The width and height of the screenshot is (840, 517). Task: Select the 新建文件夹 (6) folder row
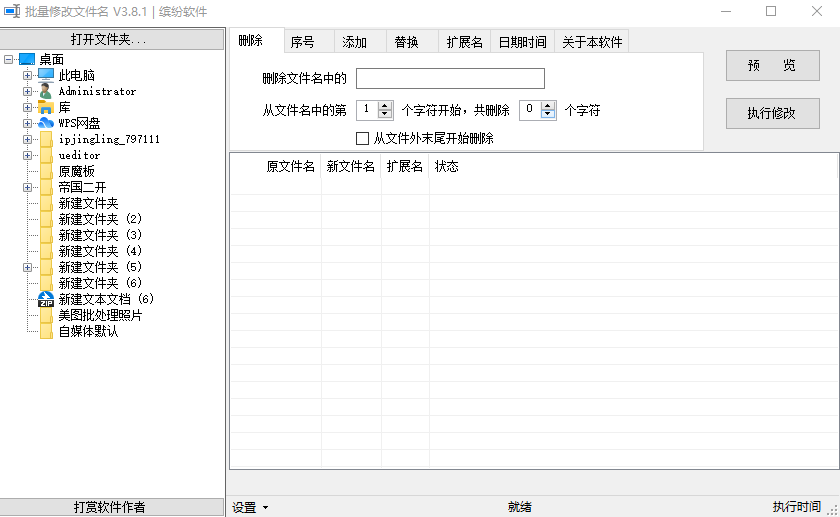[100, 283]
